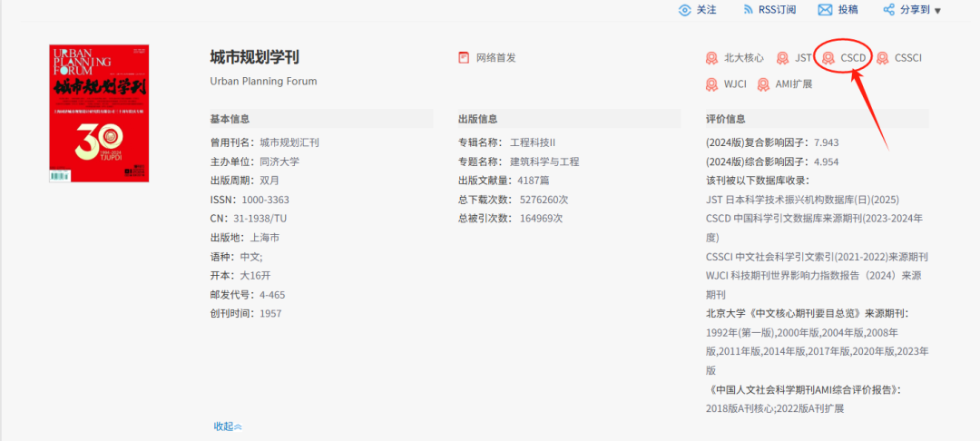Click the sponsor 同济大学

click(x=279, y=162)
